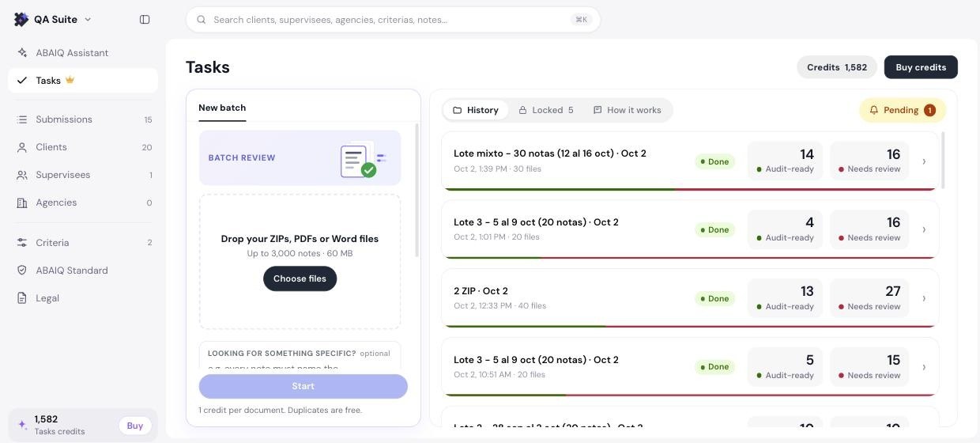This screenshot has width=980, height=443.
Task: Click the Batch Review banner illustration
Action: [x=364, y=159]
